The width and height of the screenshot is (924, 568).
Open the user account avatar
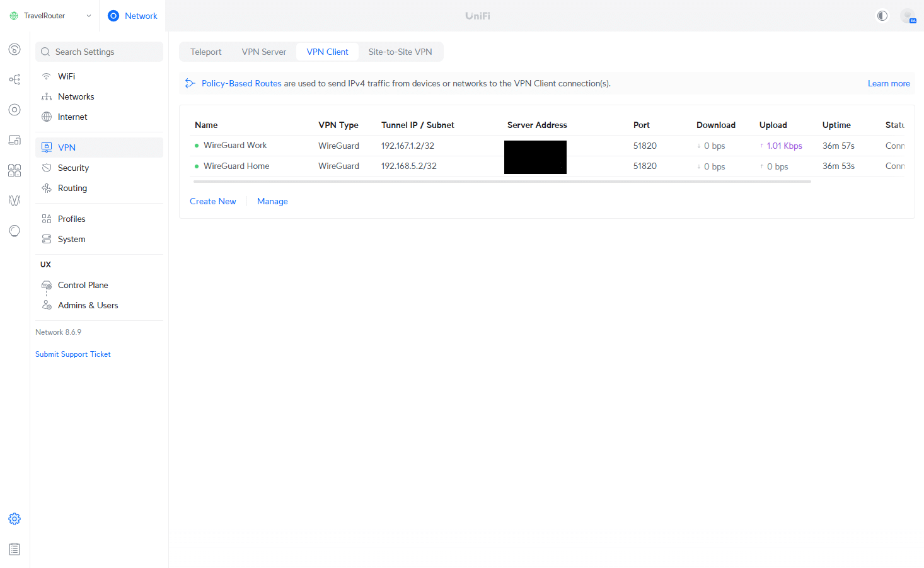908,16
